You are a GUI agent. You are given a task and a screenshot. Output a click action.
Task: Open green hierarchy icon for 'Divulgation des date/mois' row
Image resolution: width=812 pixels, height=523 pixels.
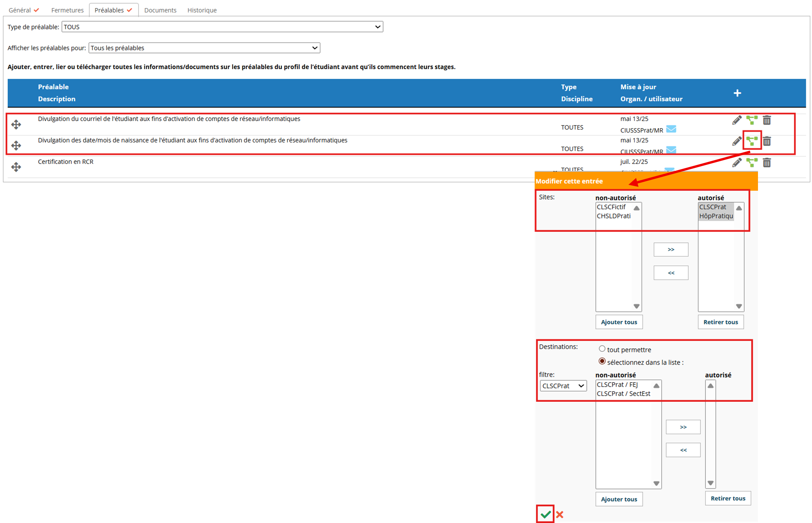click(x=752, y=141)
